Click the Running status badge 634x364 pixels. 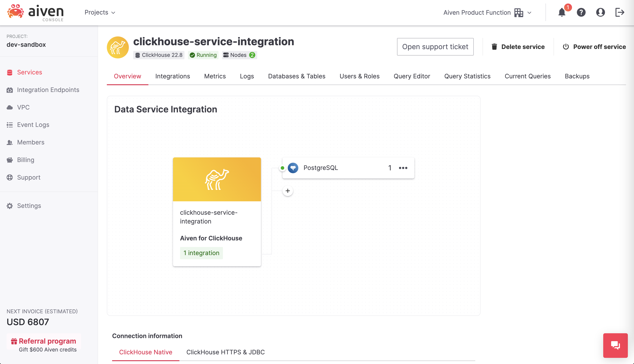203,55
